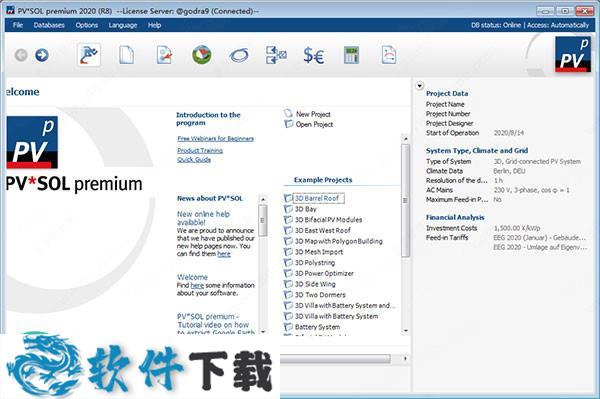Click 'New online help available!' news headline
The image size is (600, 399).
(203, 218)
